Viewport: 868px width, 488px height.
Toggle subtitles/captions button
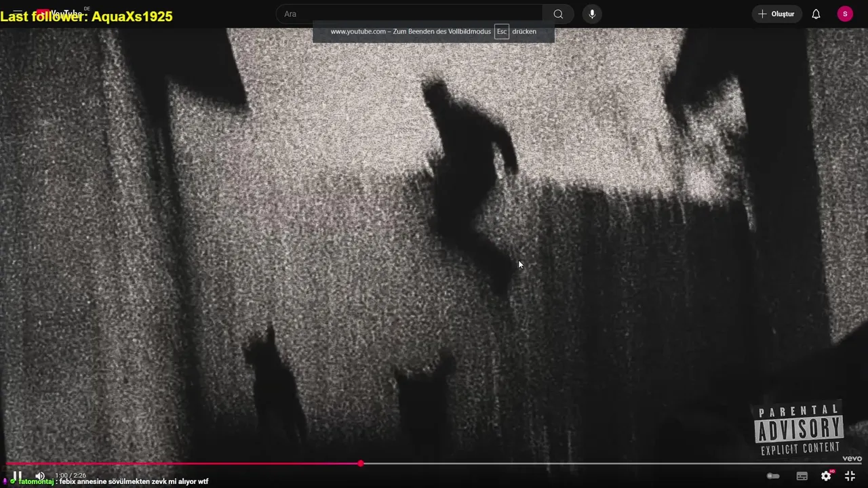coord(802,476)
